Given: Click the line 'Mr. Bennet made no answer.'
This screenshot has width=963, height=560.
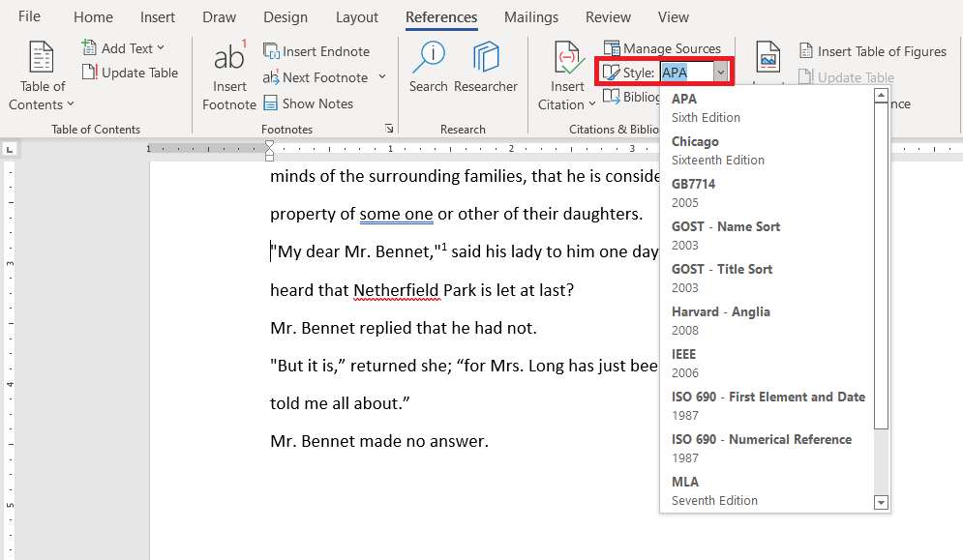Looking at the screenshot, I should click(379, 441).
